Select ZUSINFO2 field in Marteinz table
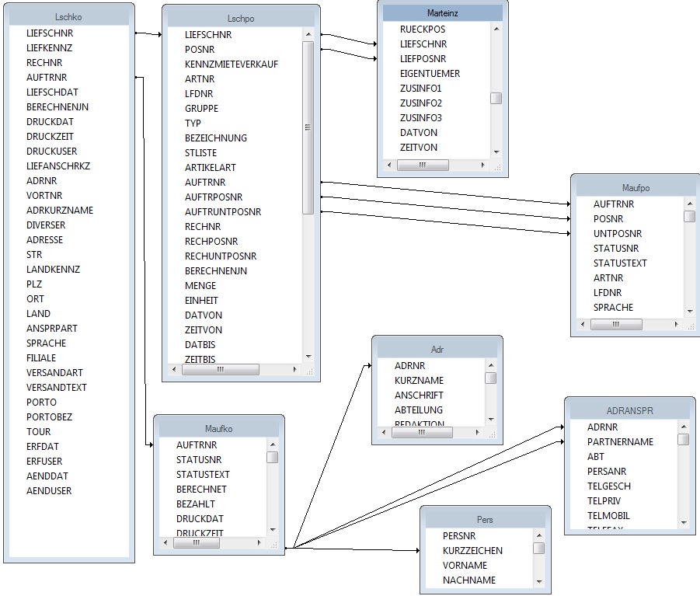The width and height of the screenshot is (700, 596). click(x=420, y=103)
